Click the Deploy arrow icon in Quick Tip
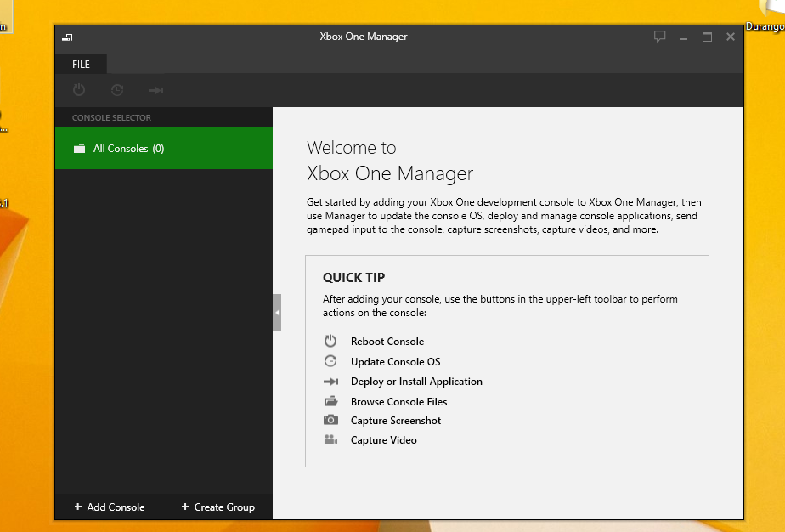 click(x=330, y=381)
